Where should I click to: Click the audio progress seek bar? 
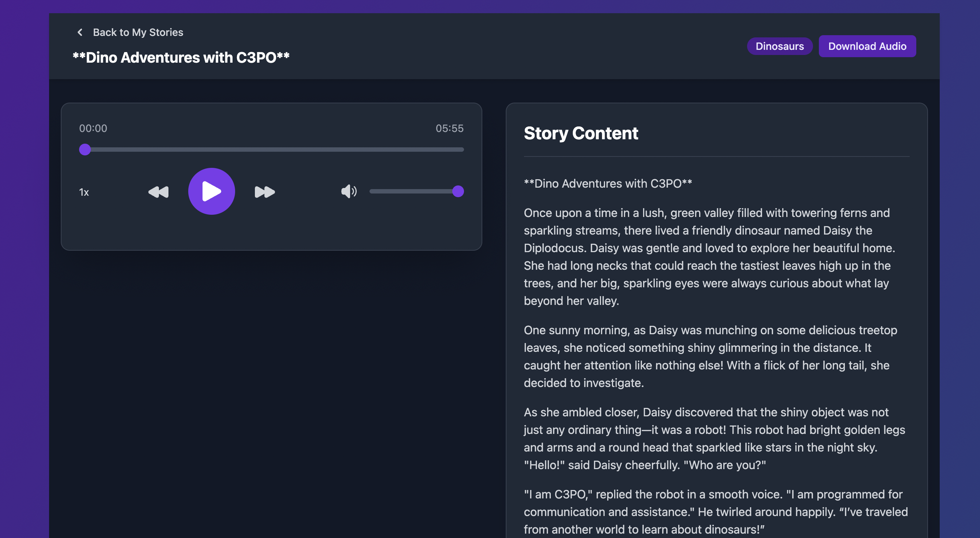[x=271, y=150]
